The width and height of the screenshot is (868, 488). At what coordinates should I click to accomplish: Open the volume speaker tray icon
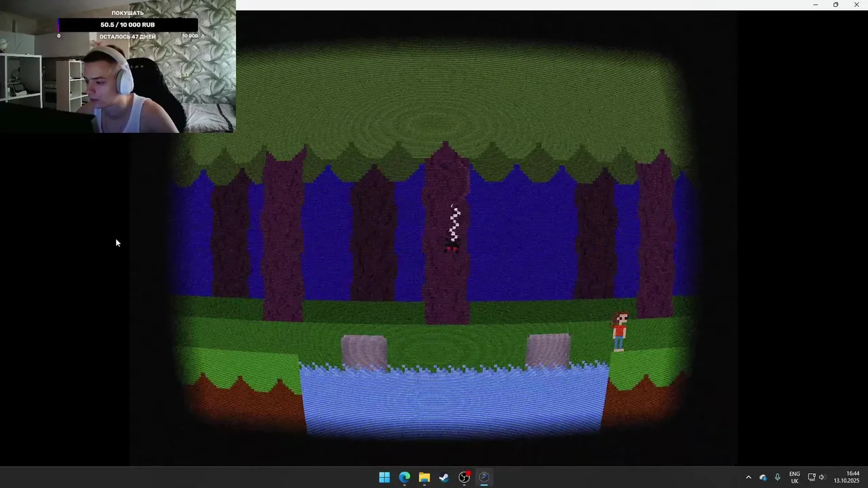[x=822, y=477]
